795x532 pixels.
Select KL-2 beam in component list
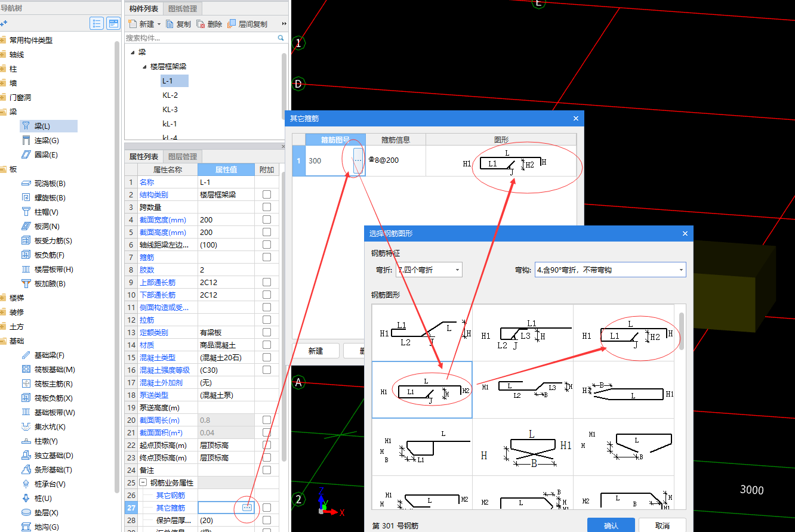[170, 95]
